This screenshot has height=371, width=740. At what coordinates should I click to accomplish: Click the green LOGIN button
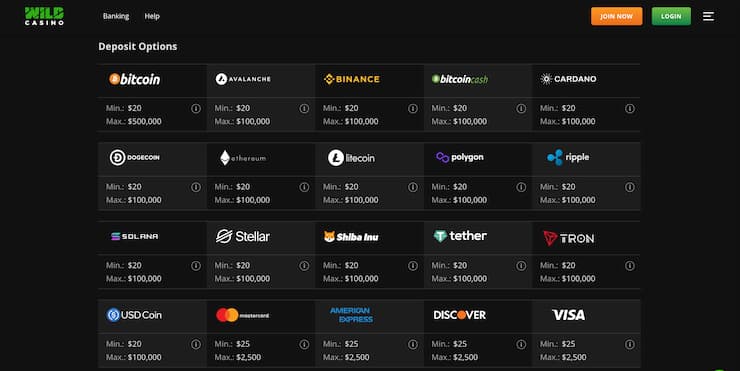click(671, 16)
